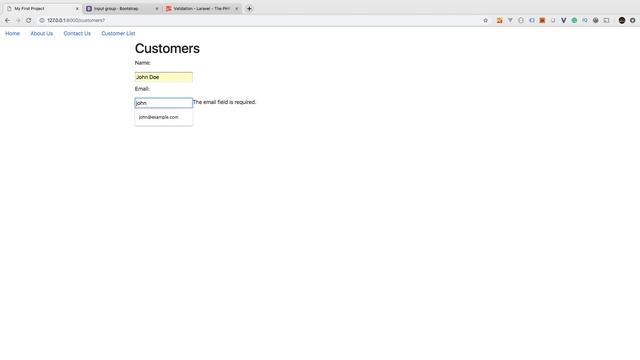Open the Customer List nav link
The image size is (640, 360).
[118, 33]
